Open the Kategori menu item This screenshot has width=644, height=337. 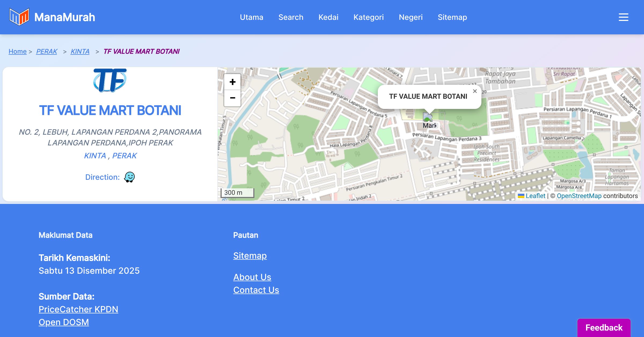(x=368, y=17)
